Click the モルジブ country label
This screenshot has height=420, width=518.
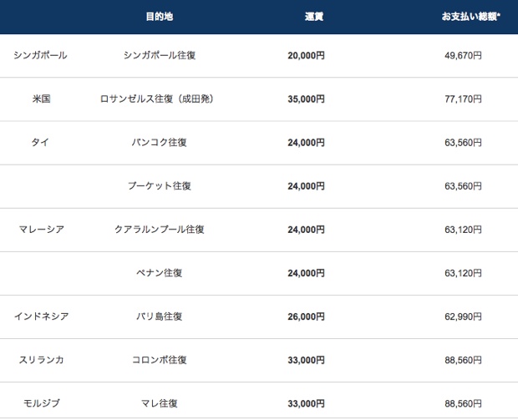tap(41, 403)
